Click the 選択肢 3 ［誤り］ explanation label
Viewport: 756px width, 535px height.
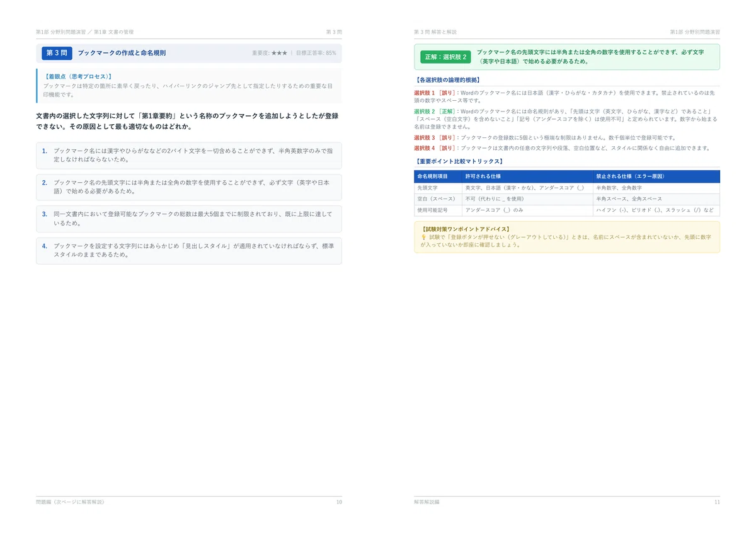[x=435, y=137]
